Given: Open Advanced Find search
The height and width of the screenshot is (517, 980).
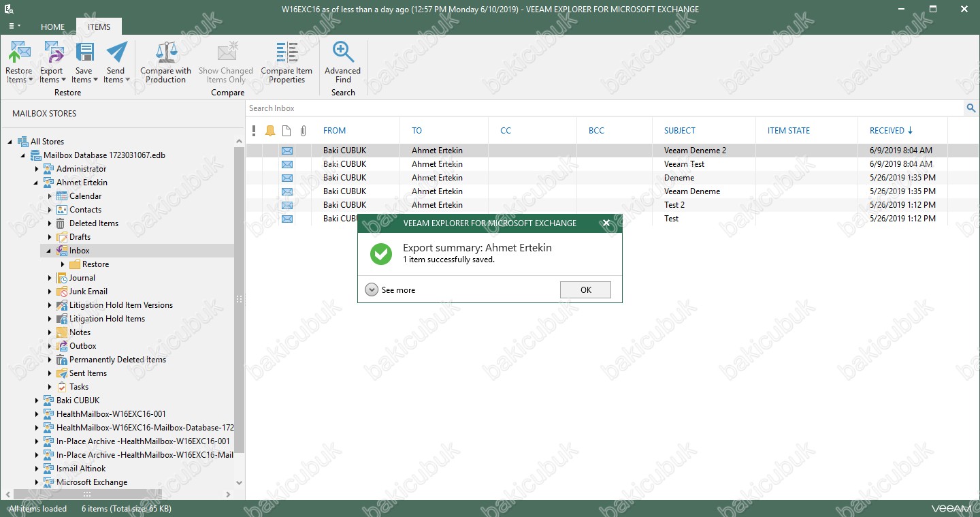Looking at the screenshot, I should pyautogui.click(x=343, y=62).
